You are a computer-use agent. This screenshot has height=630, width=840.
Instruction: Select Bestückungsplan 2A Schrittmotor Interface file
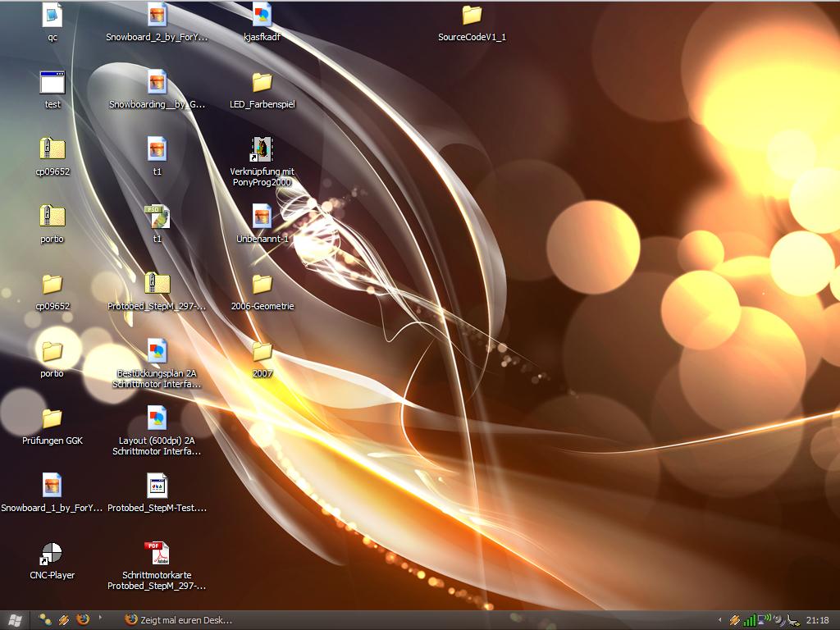tap(157, 351)
